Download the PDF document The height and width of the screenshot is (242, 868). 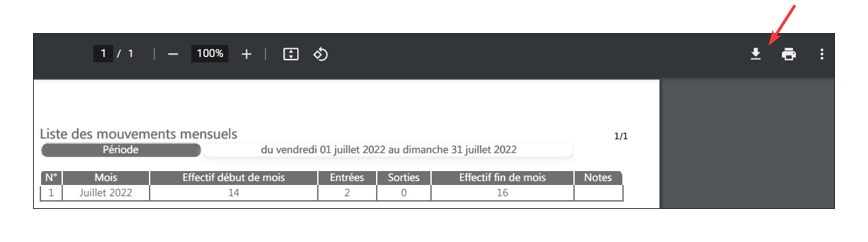point(755,54)
